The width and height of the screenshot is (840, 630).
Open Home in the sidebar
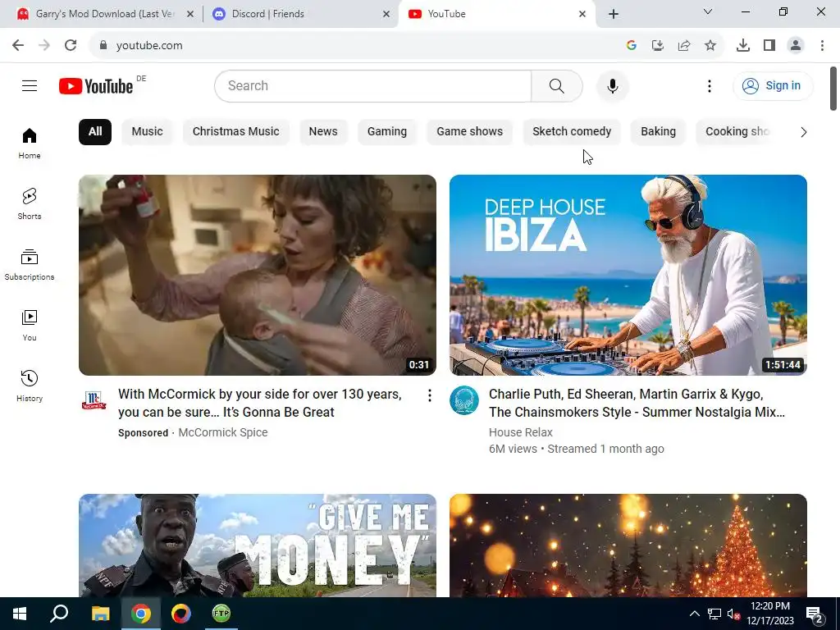[30, 144]
